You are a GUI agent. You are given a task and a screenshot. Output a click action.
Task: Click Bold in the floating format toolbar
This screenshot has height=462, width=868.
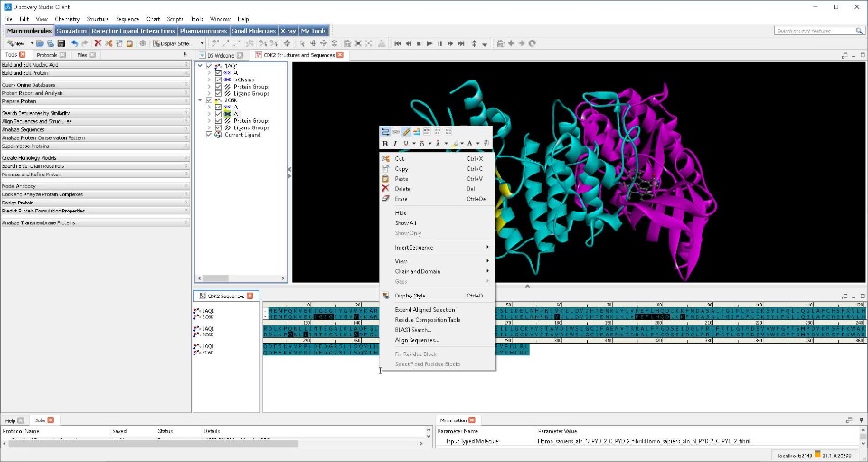pyautogui.click(x=385, y=144)
